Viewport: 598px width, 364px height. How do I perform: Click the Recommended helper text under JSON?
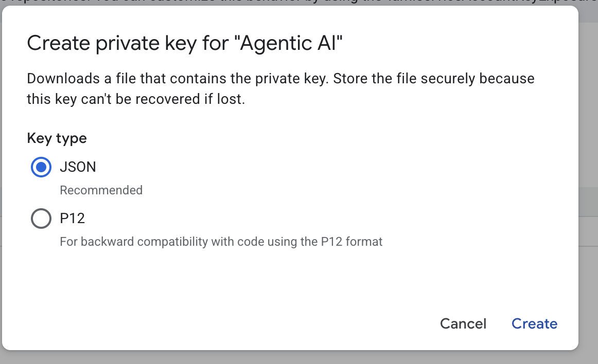click(101, 190)
